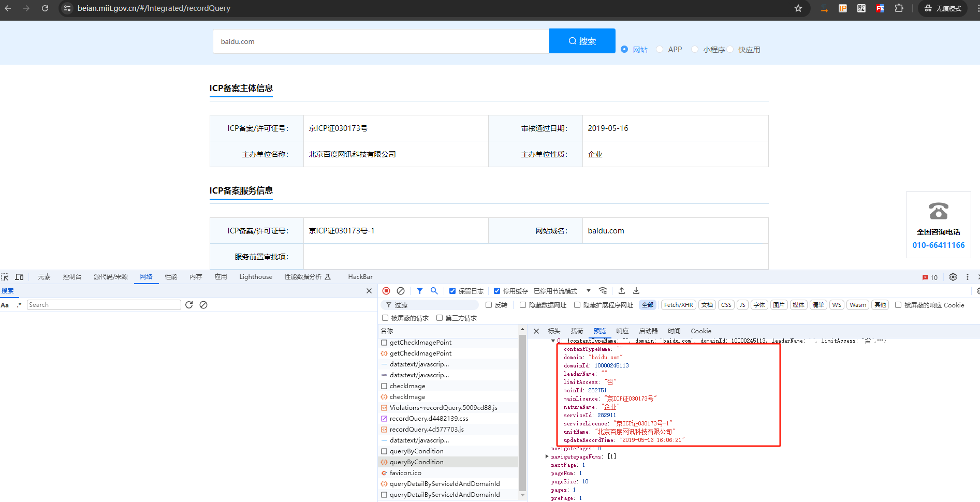Click the baidu.com query input field
980x502 pixels.
[381, 41]
